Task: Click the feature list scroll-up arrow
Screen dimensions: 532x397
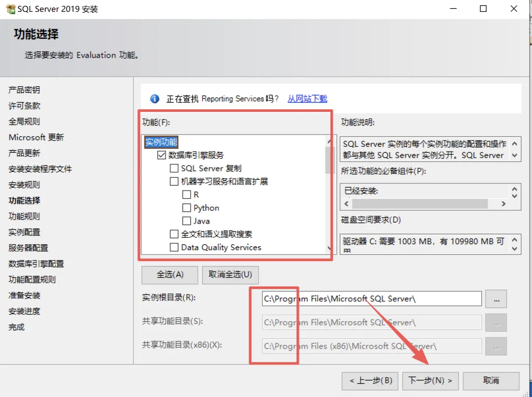Action: click(x=329, y=141)
